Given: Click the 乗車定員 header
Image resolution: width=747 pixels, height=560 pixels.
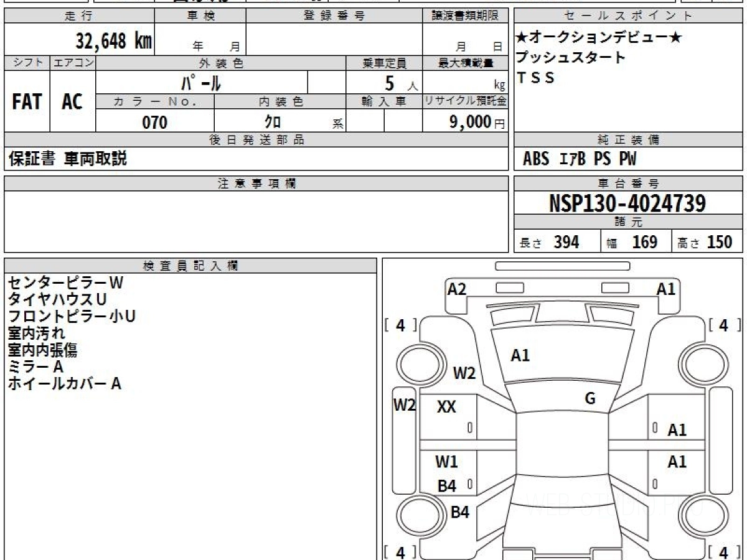Looking at the screenshot, I should 384,63.
